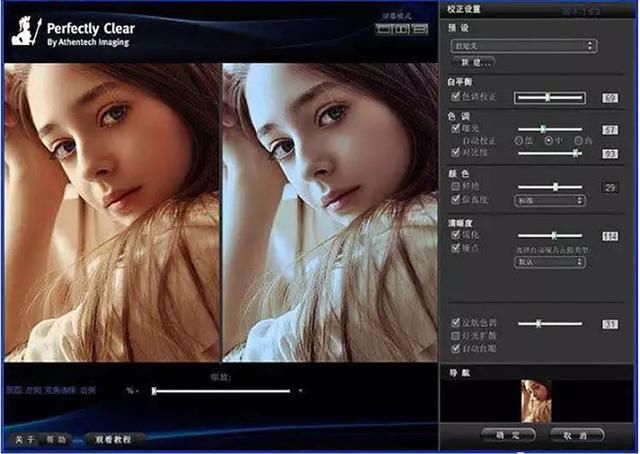The width and height of the screenshot is (640, 454).
Task: Toggle the white balance tint correction checkbox
Action: coord(456,96)
